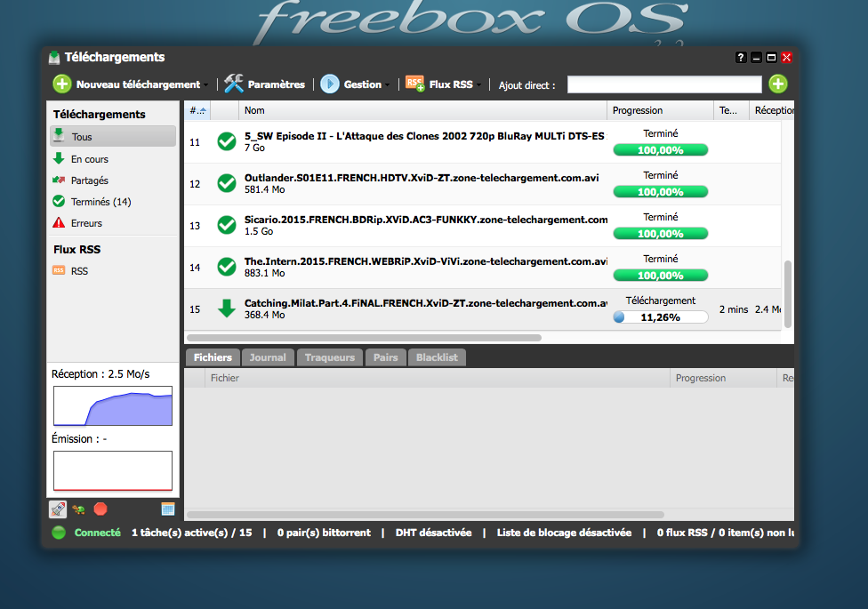868x609 pixels.
Task: Click the turtle slow mode icon
Action: [x=78, y=509]
